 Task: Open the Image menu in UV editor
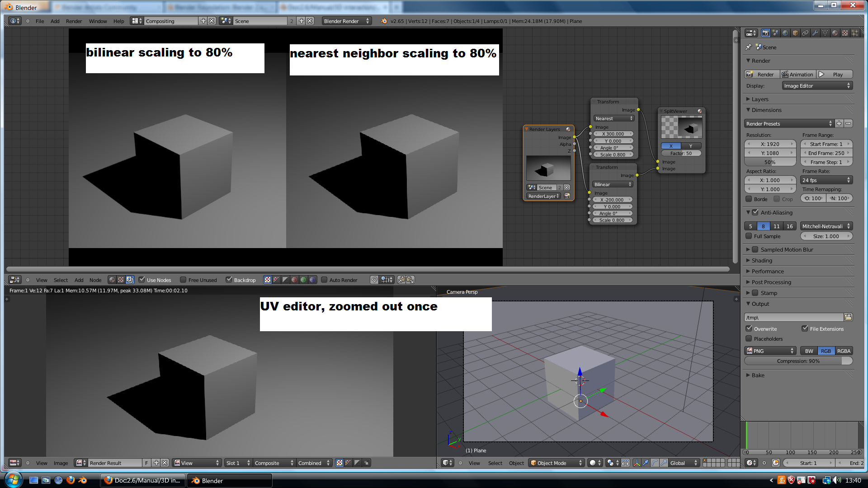61,463
